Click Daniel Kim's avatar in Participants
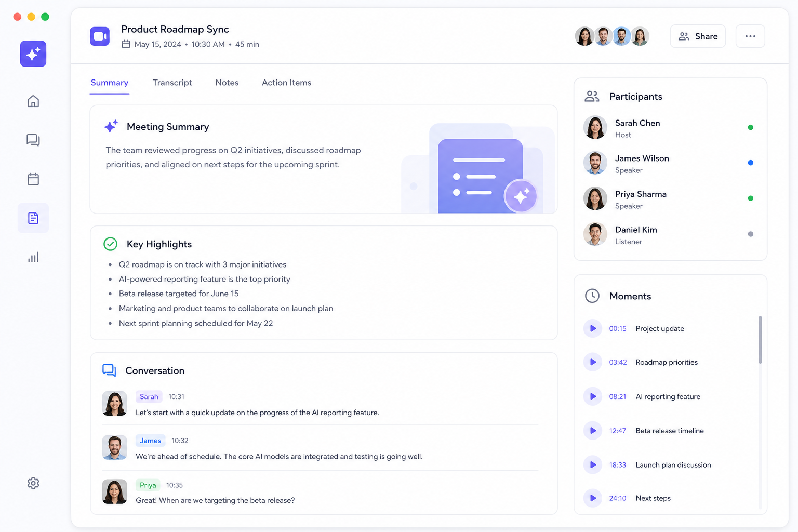 [595, 234]
